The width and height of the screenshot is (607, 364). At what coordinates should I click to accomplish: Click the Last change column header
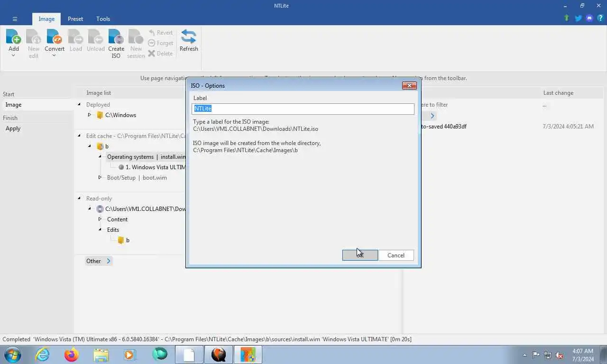(x=558, y=93)
